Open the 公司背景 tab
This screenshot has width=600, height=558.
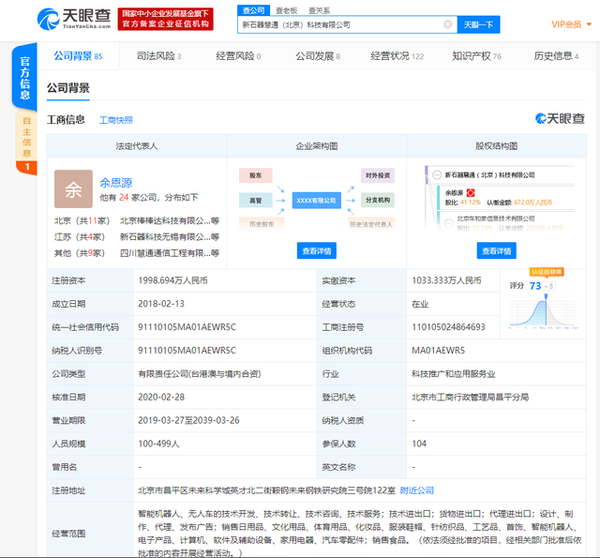(78, 56)
